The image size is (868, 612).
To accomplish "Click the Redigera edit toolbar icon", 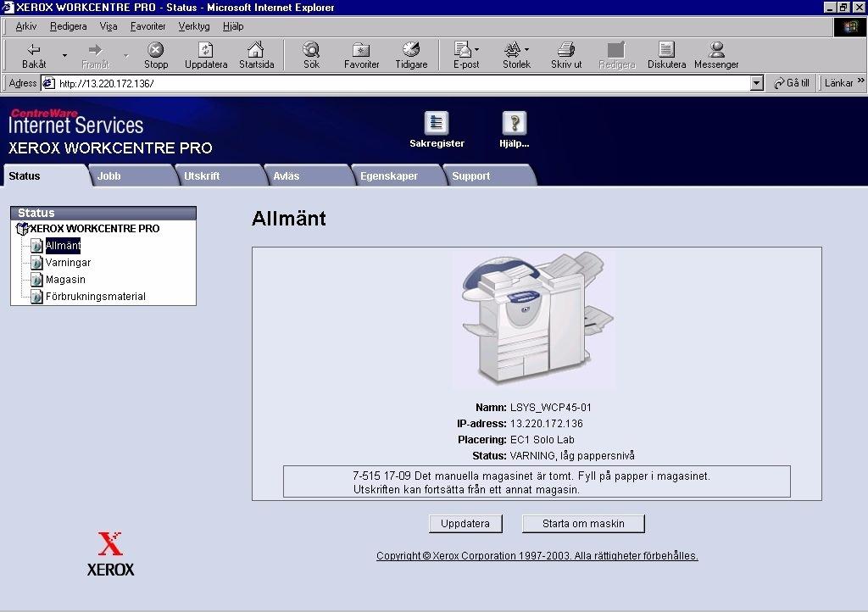I will 616,50.
